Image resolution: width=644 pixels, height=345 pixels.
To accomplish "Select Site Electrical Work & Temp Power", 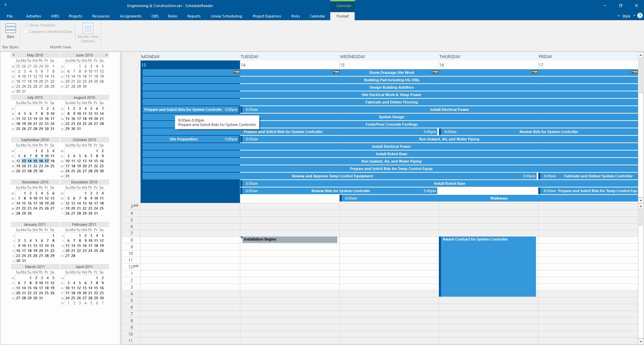I will tap(390, 95).
